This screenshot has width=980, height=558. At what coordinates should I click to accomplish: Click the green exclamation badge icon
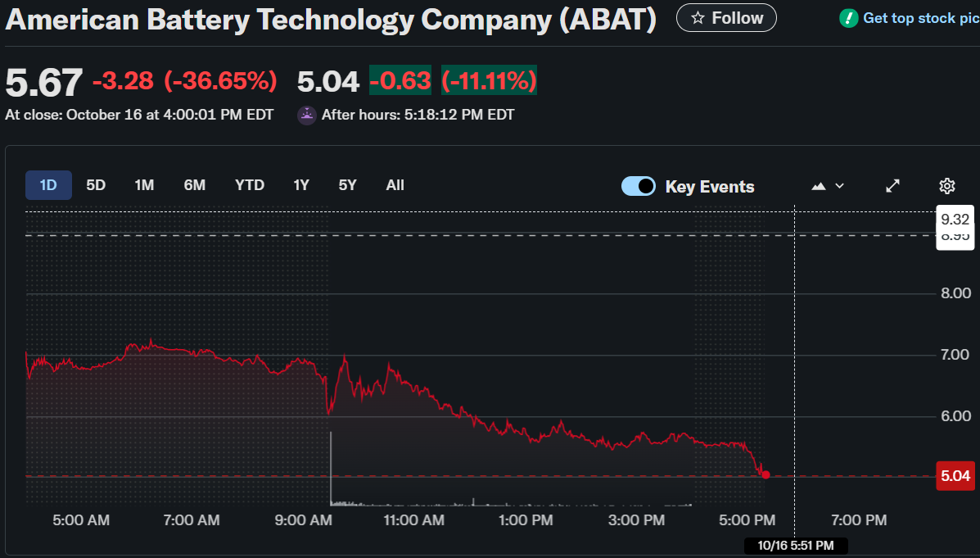[848, 18]
